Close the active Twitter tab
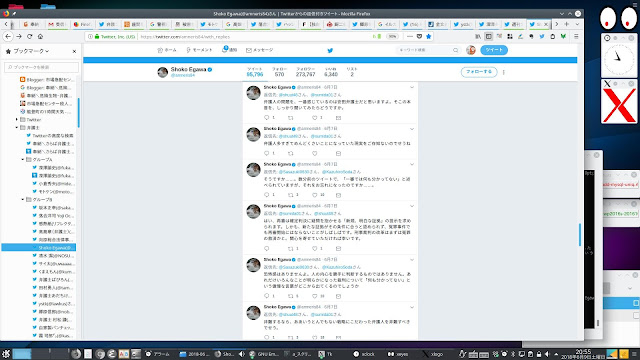This screenshot has height=360, width=640. (x=546, y=24)
